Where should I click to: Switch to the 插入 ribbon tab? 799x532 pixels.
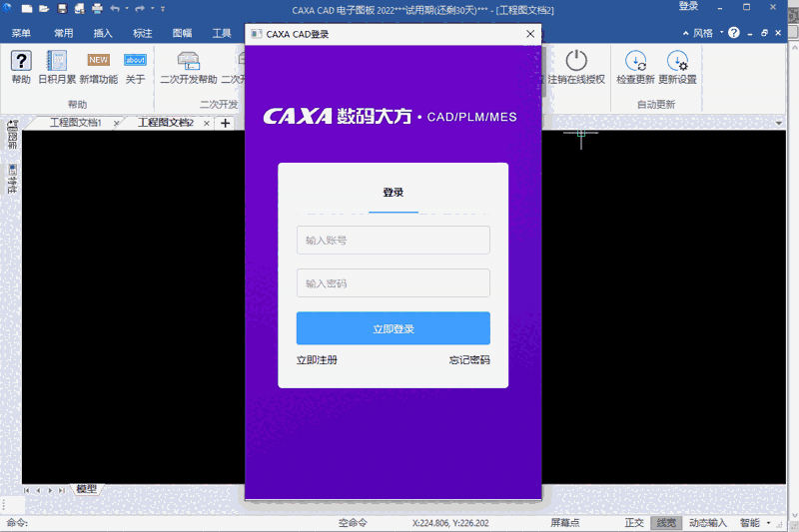point(103,34)
